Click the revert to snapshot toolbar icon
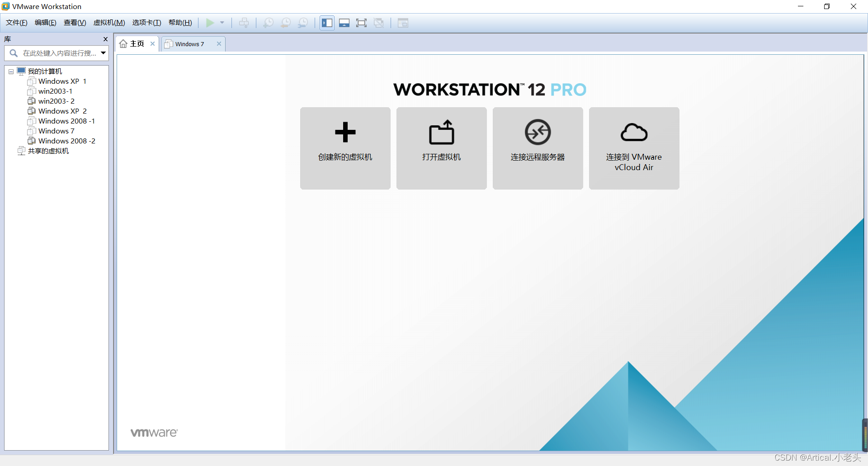Viewport: 868px width, 466px height. (x=286, y=23)
